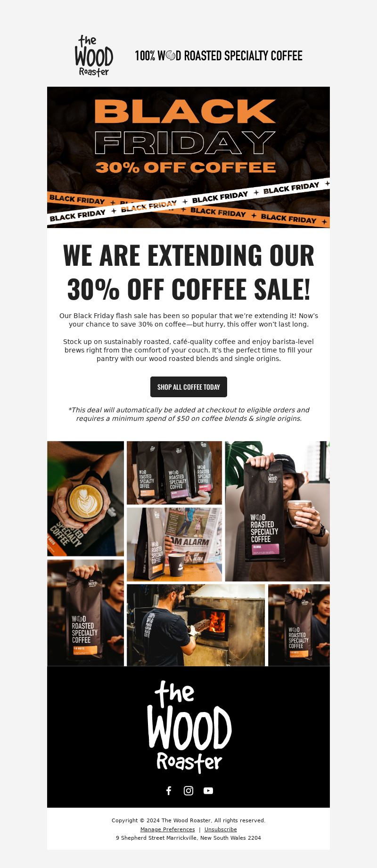
Task: Open the Instagram icon in footer
Action: point(188,791)
